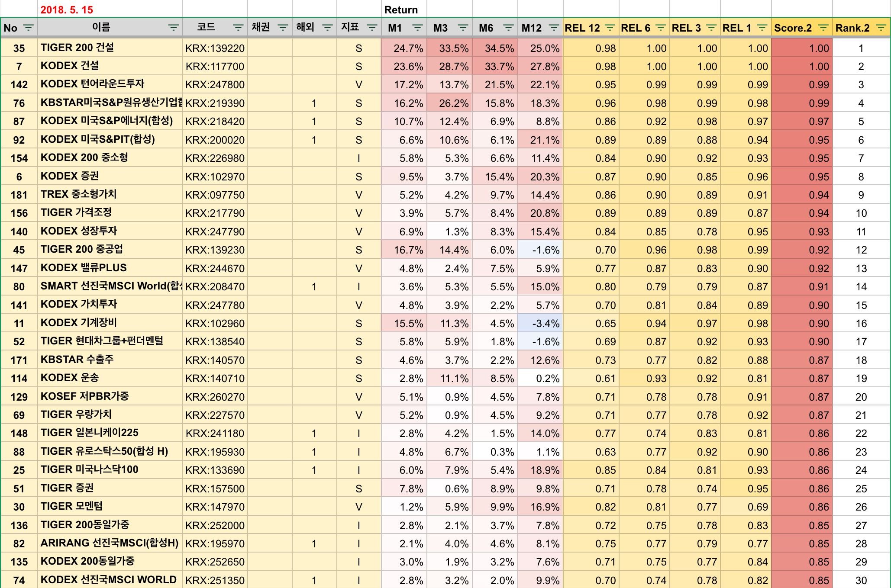The width and height of the screenshot is (891, 588).
Task: Select the M3 value 26.2%
Action: pyautogui.click(x=449, y=103)
